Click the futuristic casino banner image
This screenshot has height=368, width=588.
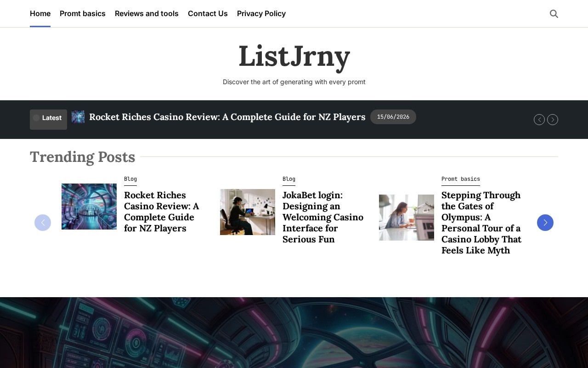(294, 333)
